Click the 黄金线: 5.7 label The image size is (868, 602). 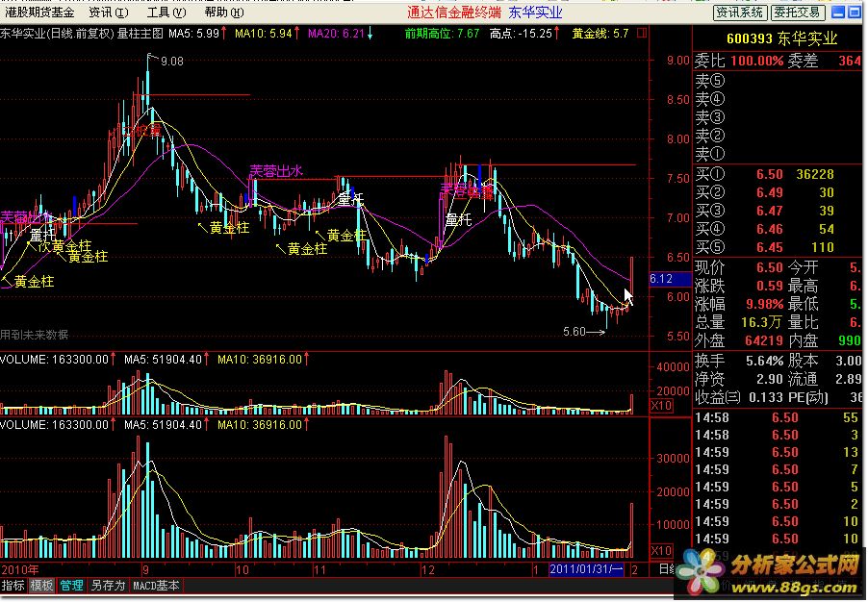[600, 34]
